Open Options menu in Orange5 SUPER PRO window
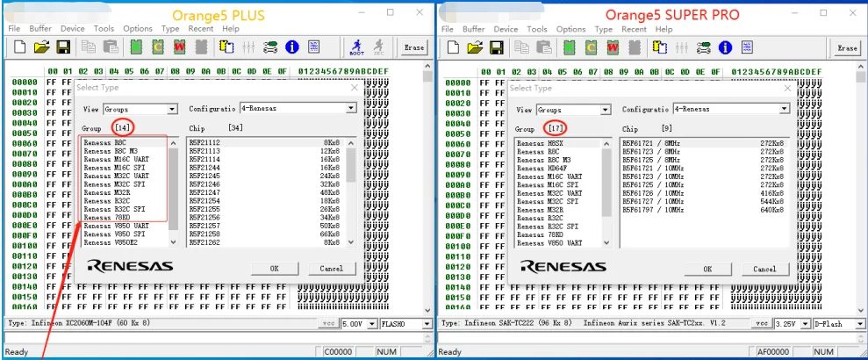This screenshot has height=360, width=868. [x=570, y=29]
